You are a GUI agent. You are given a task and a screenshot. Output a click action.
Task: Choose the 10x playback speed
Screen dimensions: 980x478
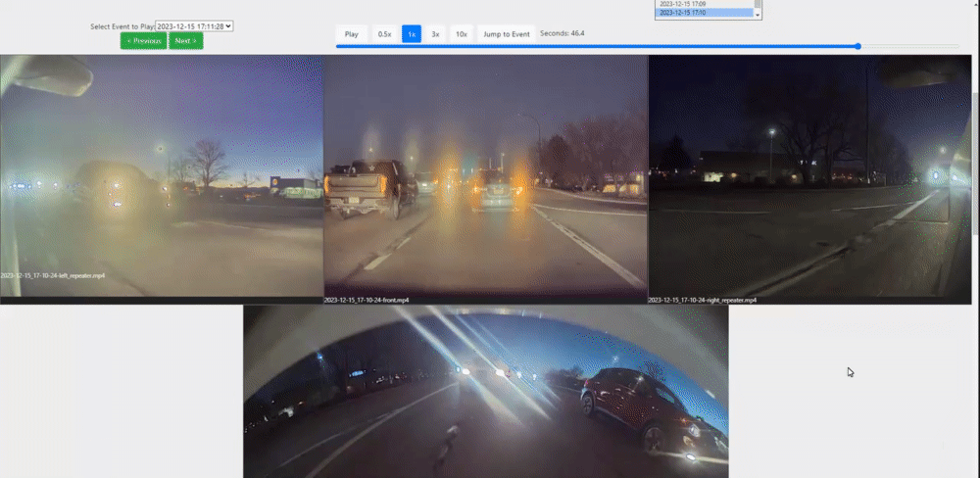tap(462, 34)
